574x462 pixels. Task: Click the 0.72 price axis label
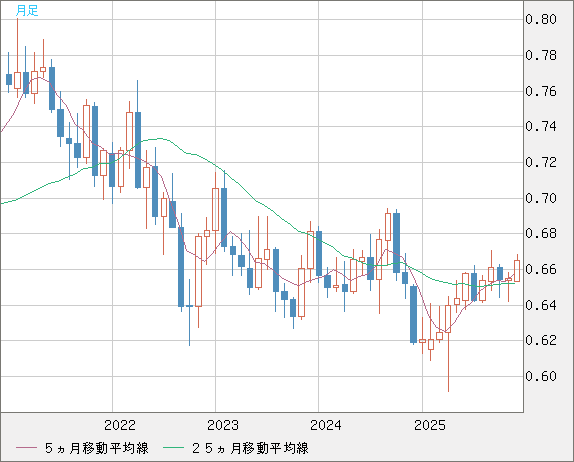point(541,162)
